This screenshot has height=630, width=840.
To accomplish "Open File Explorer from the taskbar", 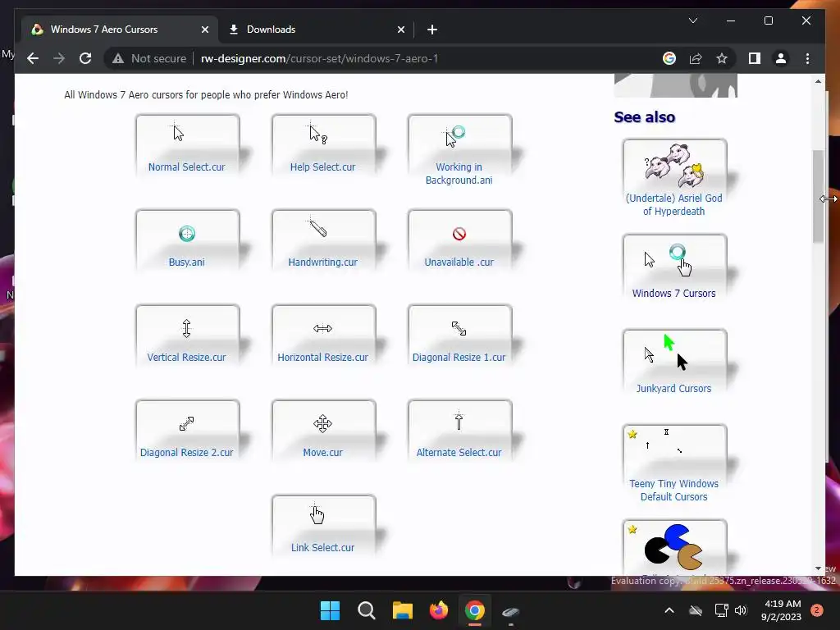I will click(x=402, y=610).
